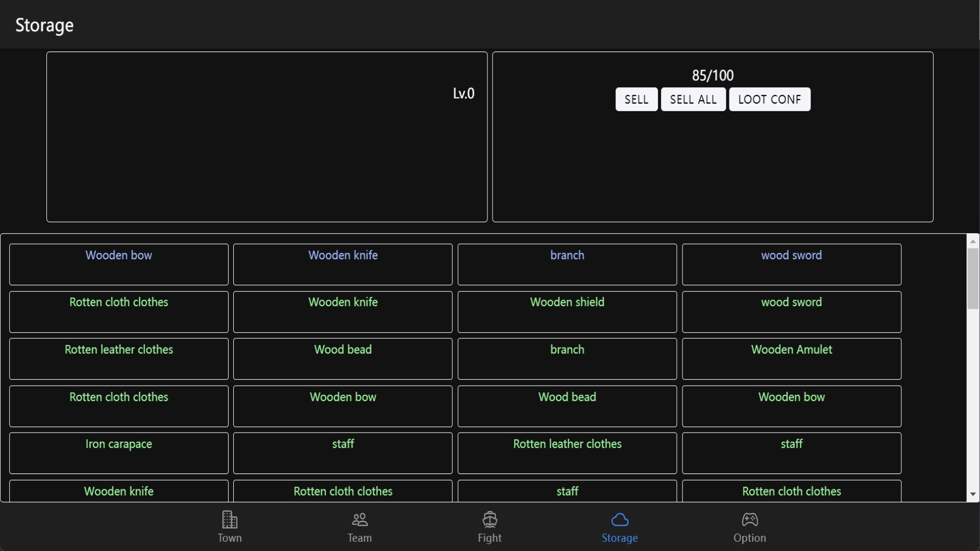This screenshot has height=551, width=980.
Task: Select the Wooden bow in the top-left slot
Action: pyautogui.click(x=118, y=264)
